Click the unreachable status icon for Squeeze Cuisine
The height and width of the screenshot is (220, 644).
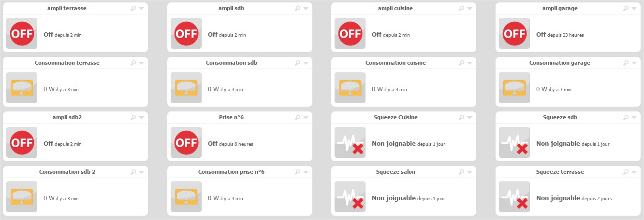point(350,142)
